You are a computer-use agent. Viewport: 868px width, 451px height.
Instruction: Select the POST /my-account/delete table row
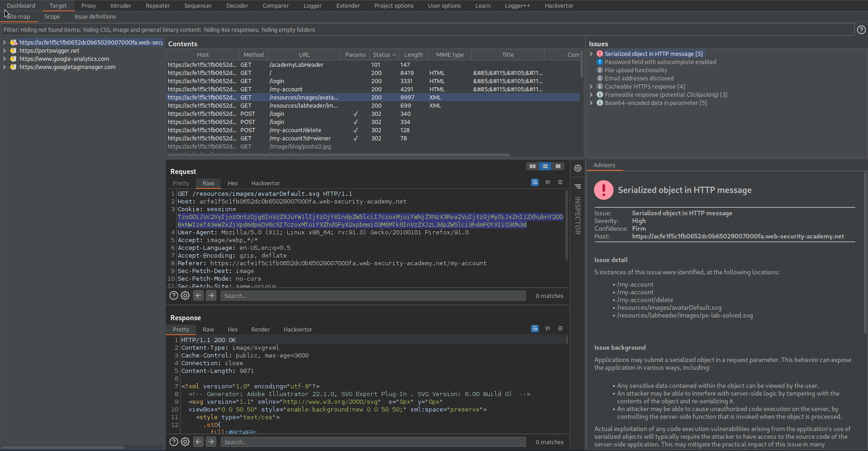tap(373, 130)
